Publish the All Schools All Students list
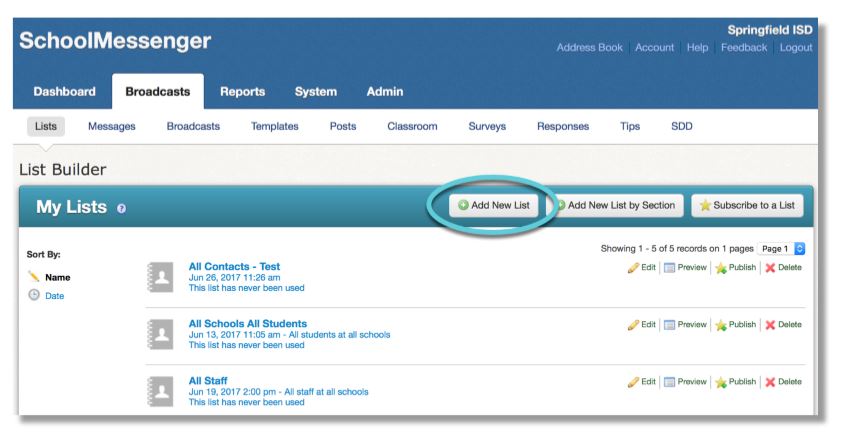Viewport: 858px width, 440px height. (735, 325)
